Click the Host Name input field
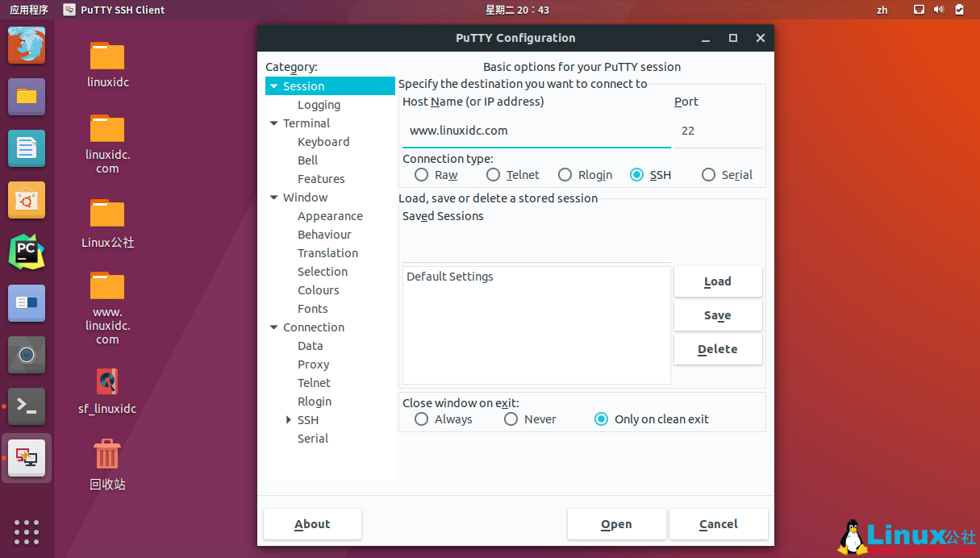This screenshot has width=980, height=558. [x=536, y=131]
